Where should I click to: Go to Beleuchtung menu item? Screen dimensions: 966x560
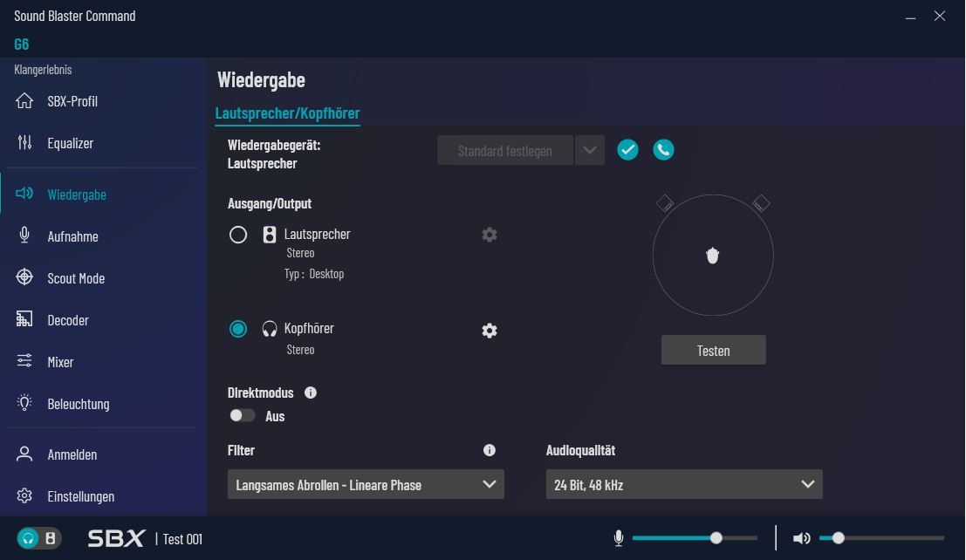click(x=79, y=404)
